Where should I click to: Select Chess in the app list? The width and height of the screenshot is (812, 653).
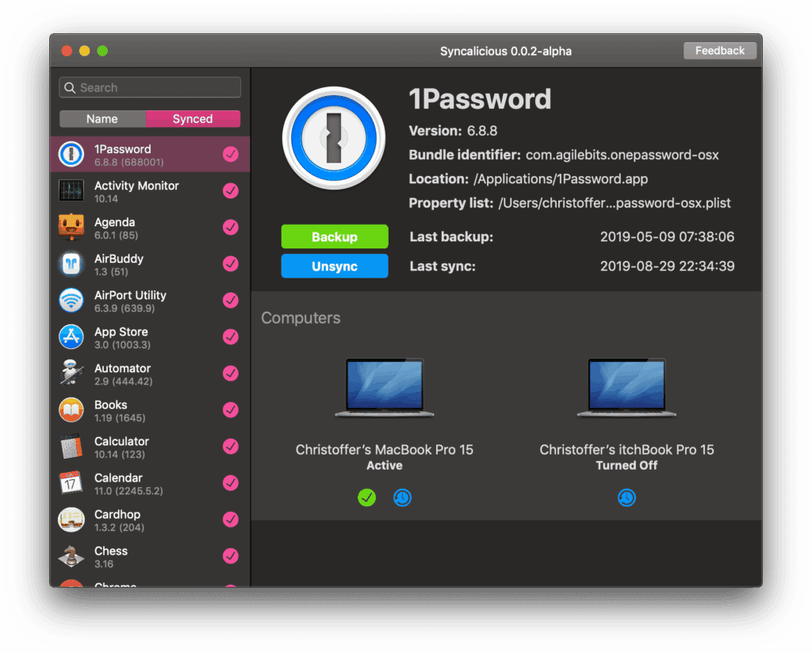click(111, 556)
